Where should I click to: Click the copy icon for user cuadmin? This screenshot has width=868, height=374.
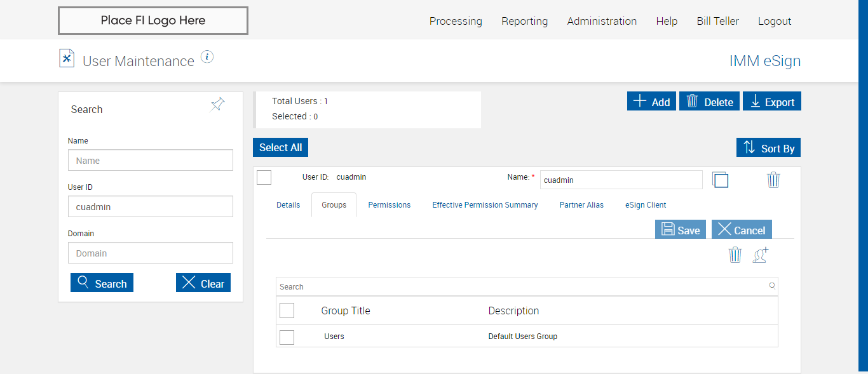tap(720, 180)
